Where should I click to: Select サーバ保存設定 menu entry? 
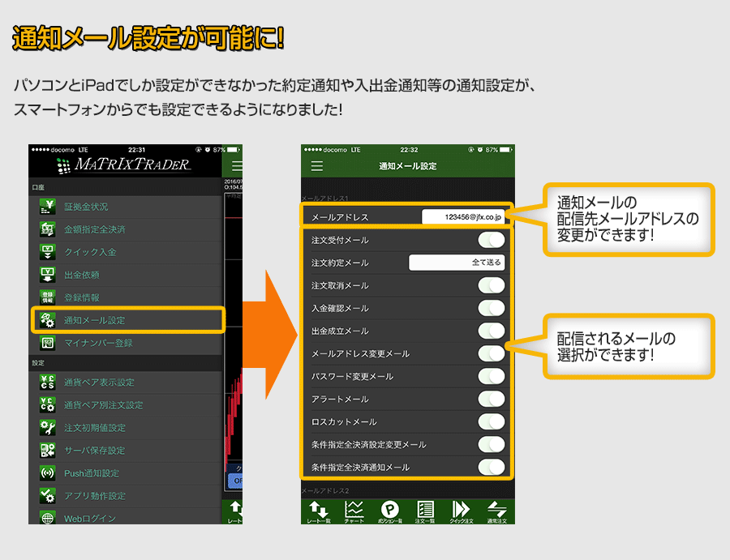pos(126,451)
